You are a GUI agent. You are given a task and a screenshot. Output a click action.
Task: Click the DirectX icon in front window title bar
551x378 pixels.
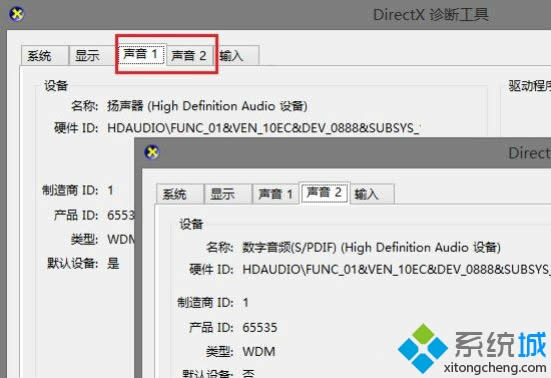(x=152, y=152)
